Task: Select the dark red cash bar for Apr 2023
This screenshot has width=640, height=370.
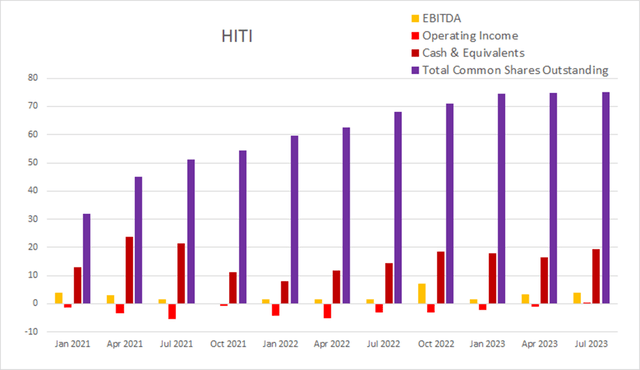Action: click(544, 280)
